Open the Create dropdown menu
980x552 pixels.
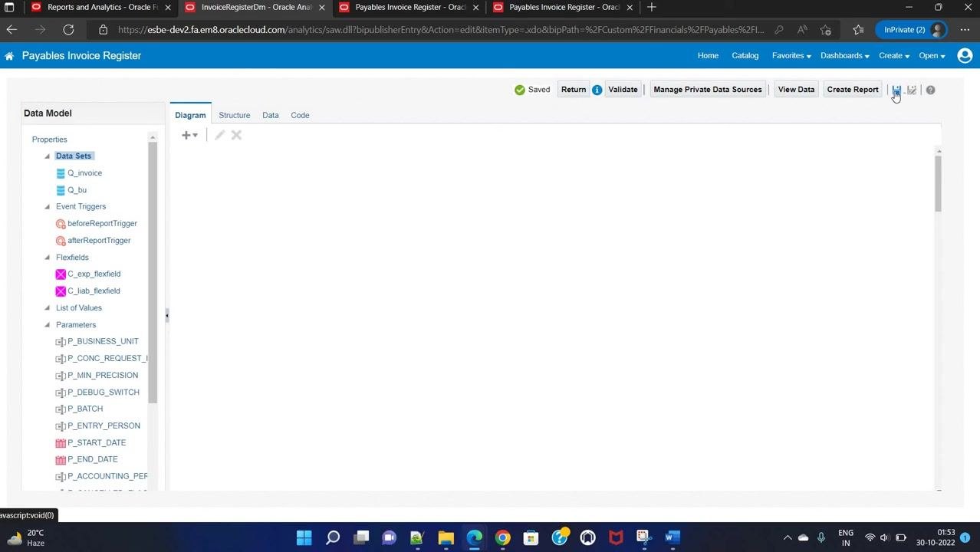[x=894, y=56]
